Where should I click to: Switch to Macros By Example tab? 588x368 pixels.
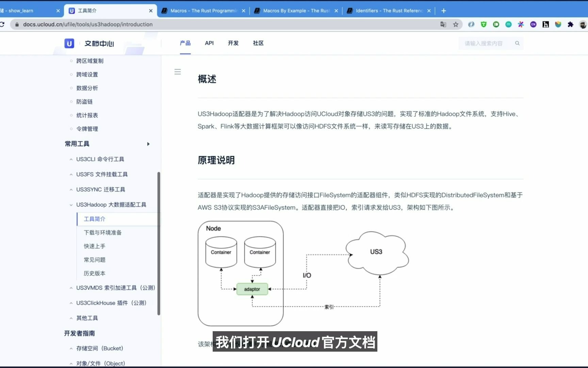click(296, 11)
